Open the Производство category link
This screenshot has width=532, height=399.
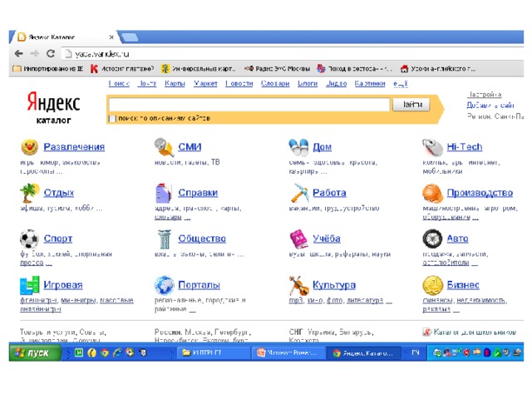tap(480, 193)
